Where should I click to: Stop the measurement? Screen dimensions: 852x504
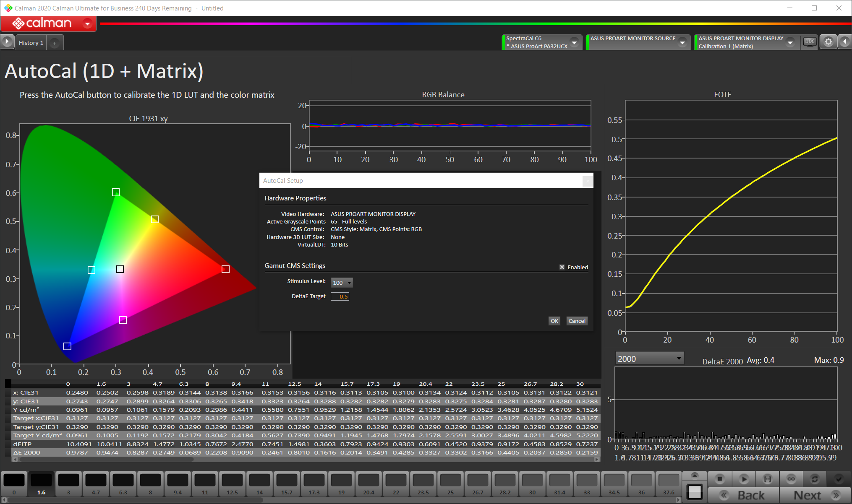[x=720, y=478]
